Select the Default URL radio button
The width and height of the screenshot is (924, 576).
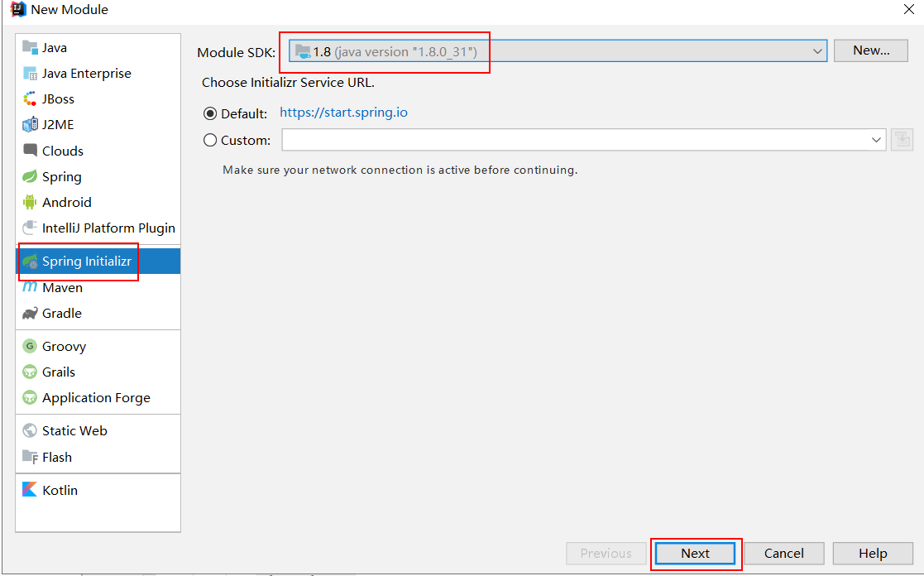[210, 113]
